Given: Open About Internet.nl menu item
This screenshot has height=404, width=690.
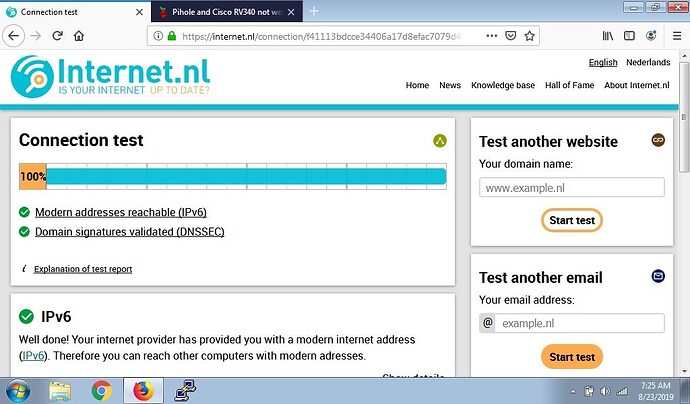Looking at the screenshot, I should pos(637,85).
